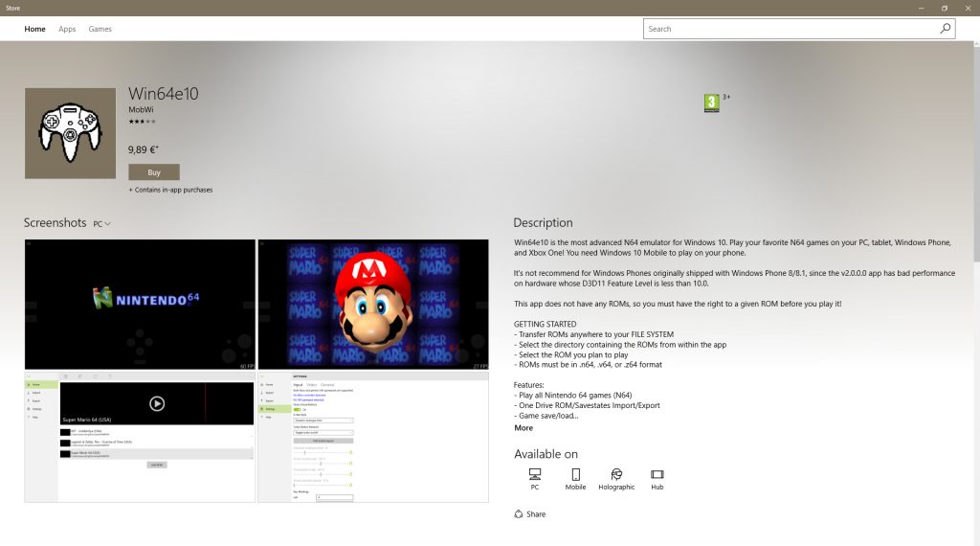Open the PC screenshots platform dropdown

(101, 223)
